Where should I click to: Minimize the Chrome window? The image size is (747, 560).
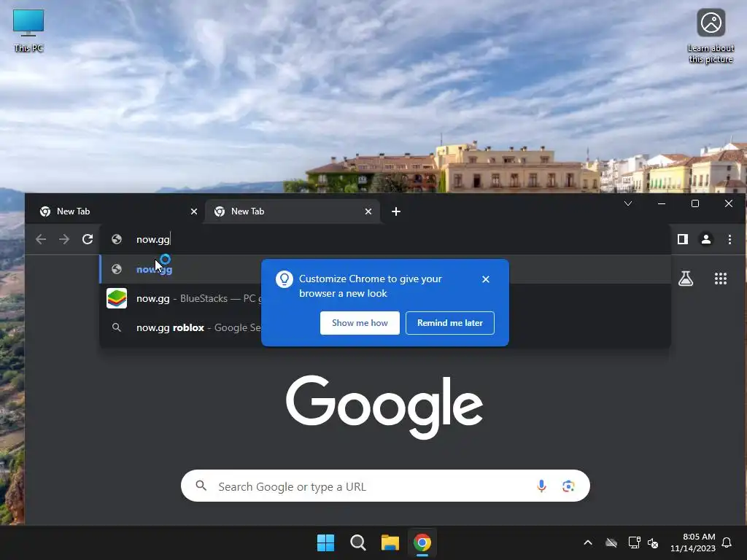point(661,204)
